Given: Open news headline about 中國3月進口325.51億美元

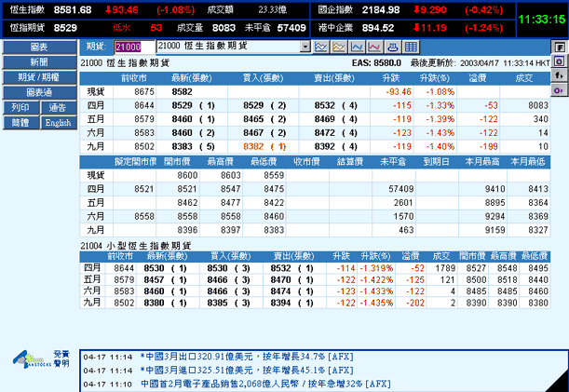Looking at the screenshot, I should pos(247,371).
